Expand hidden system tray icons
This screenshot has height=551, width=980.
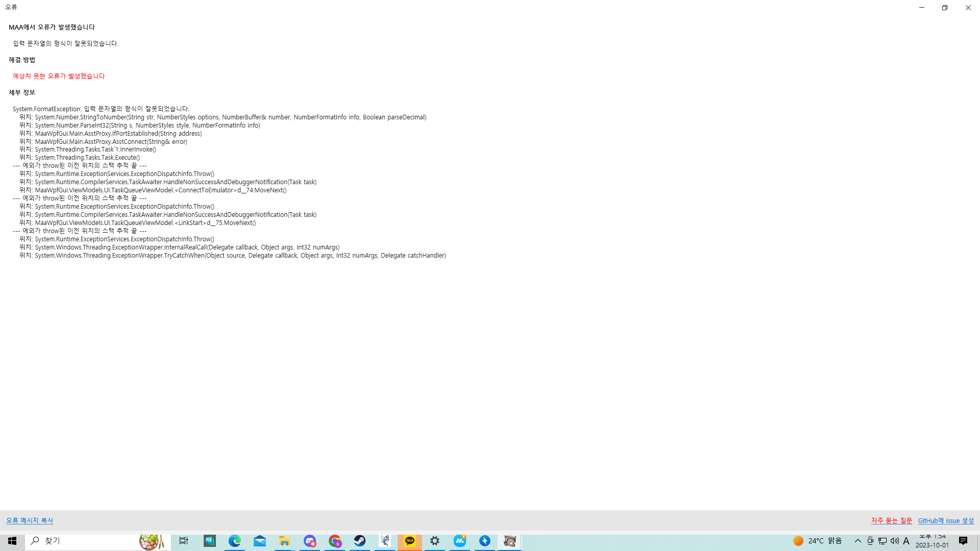coord(858,541)
